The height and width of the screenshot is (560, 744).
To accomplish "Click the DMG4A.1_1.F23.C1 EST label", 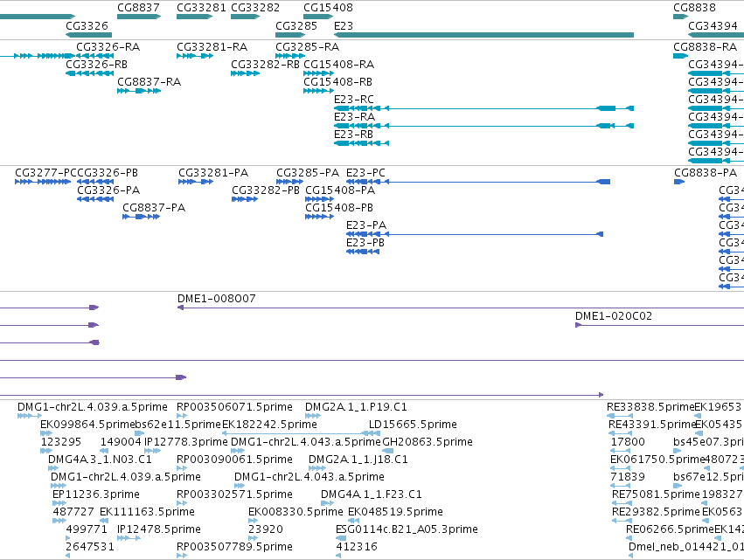I will pos(371,494).
